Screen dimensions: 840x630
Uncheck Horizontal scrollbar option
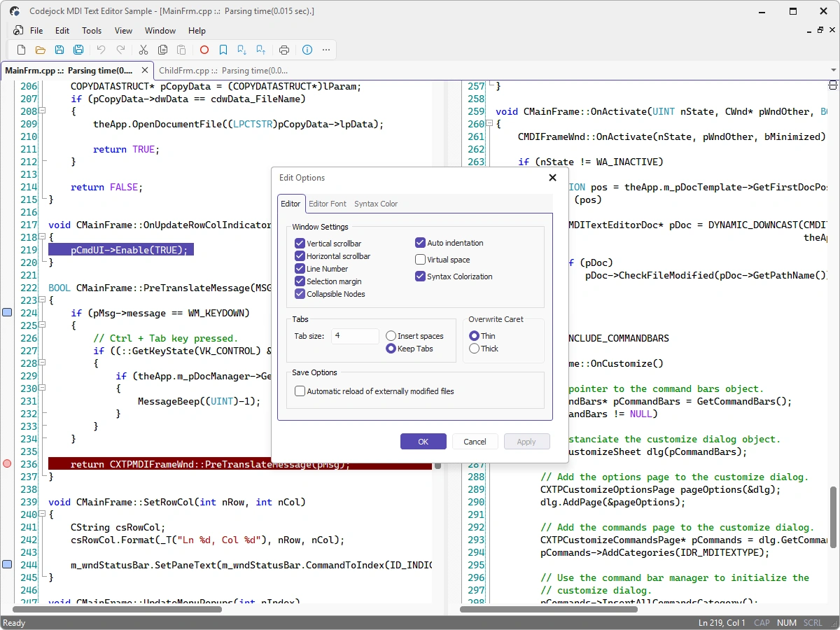click(x=300, y=256)
